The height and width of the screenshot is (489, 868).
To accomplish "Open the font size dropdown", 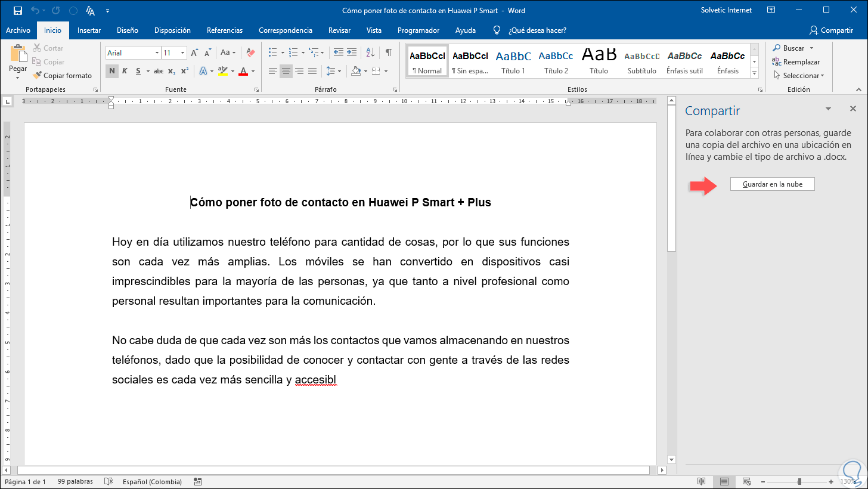I will point(182,53).
